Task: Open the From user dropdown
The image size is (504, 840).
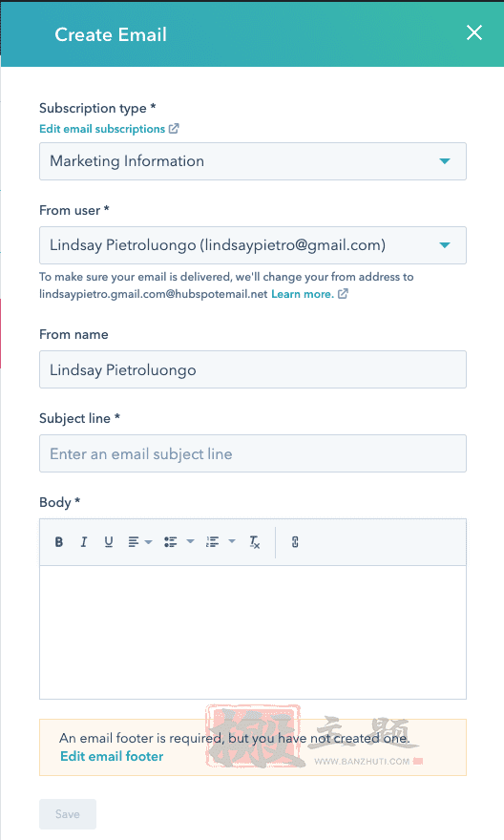Action: pos(253,245)
